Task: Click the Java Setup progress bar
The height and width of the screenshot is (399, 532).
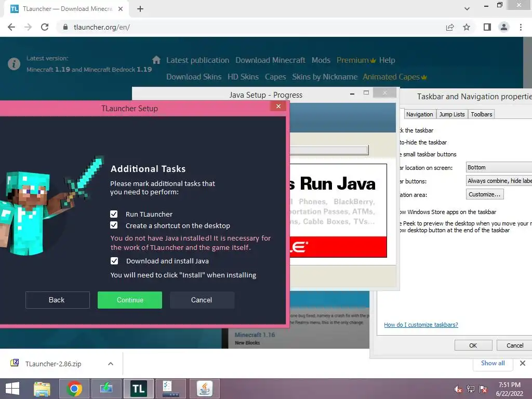Action: (329, 150)
